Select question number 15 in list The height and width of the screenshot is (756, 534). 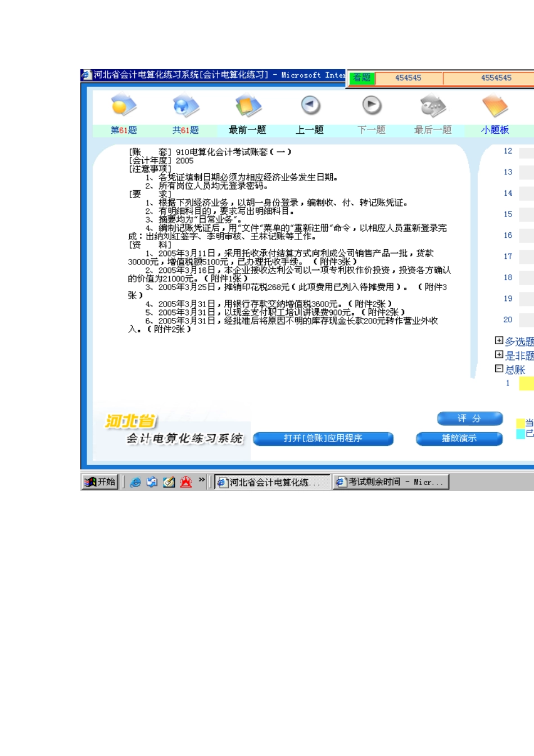[508, 214]
